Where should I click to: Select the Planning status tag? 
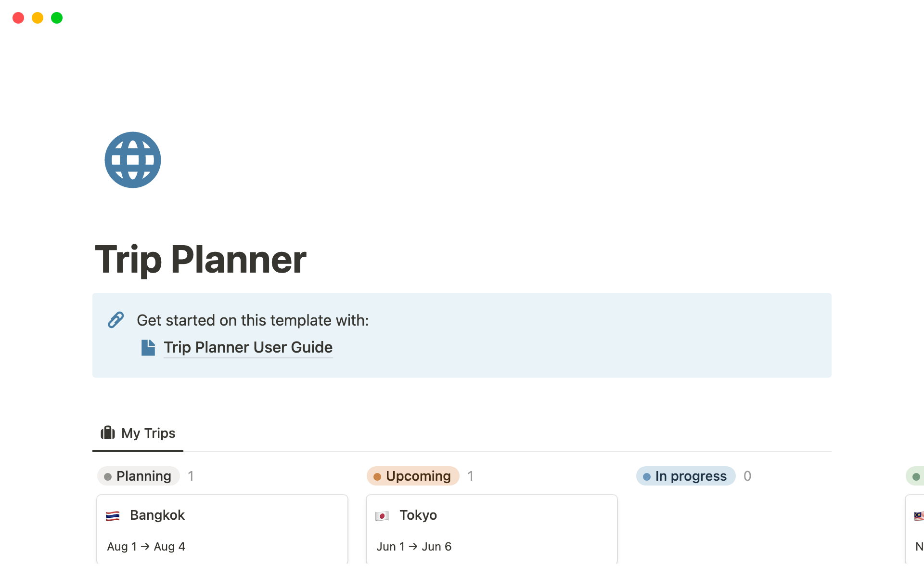point(139,476)
